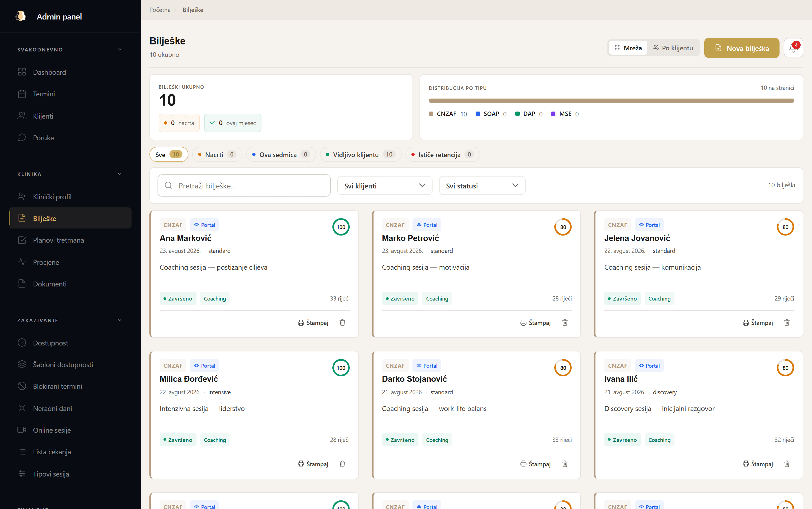The image size is (812, 509).
Task: Click the SOAP blue legend swatch
Action: point(477,114)
